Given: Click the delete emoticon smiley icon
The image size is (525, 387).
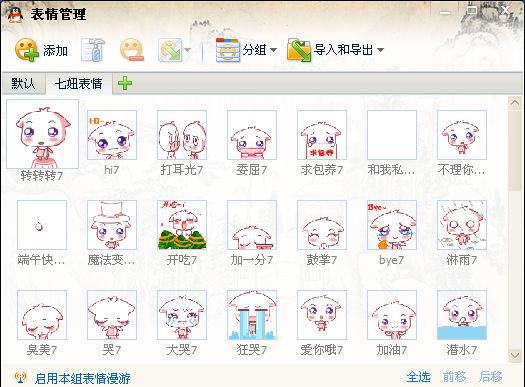Looking at the screenshot, I should 132,50.
